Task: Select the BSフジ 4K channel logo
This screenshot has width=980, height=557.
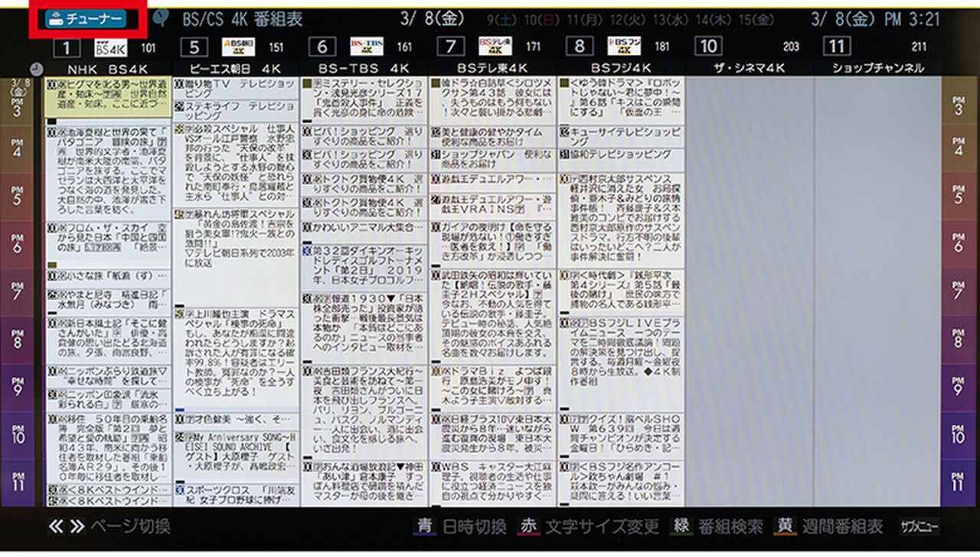Action: pyautogui.click(x=623, y=47)
